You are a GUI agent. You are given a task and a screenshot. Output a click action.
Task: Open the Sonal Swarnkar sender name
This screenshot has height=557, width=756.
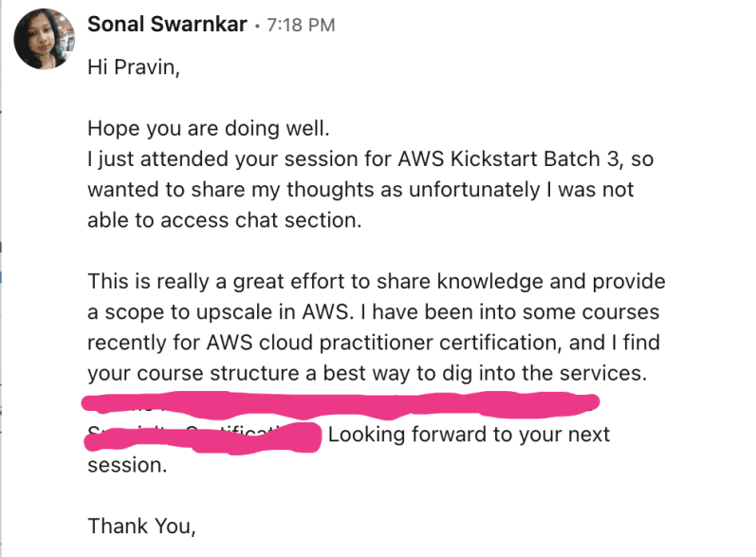[167, 25]
